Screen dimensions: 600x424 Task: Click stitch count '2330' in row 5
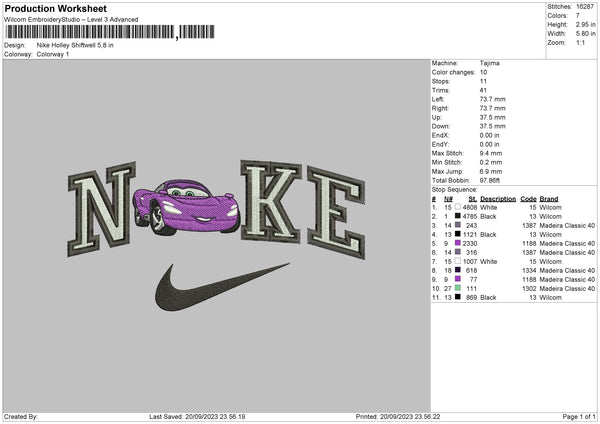(x=470, y=243)
